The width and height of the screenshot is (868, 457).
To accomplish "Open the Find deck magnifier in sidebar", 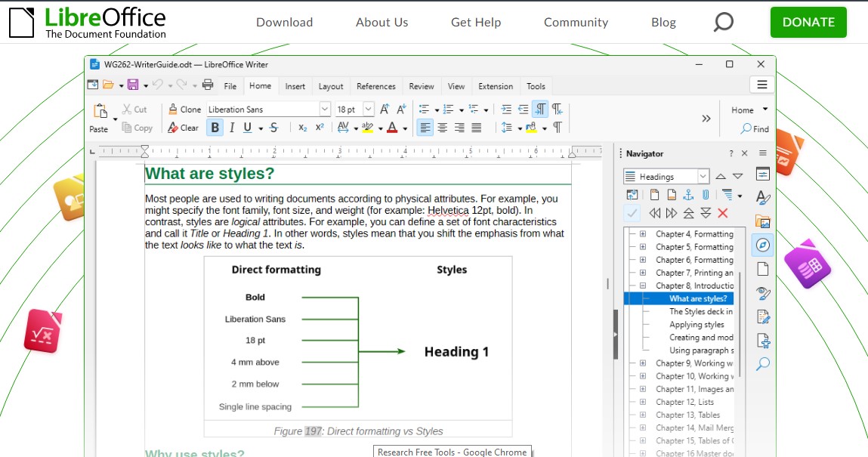I will (762, 363).
